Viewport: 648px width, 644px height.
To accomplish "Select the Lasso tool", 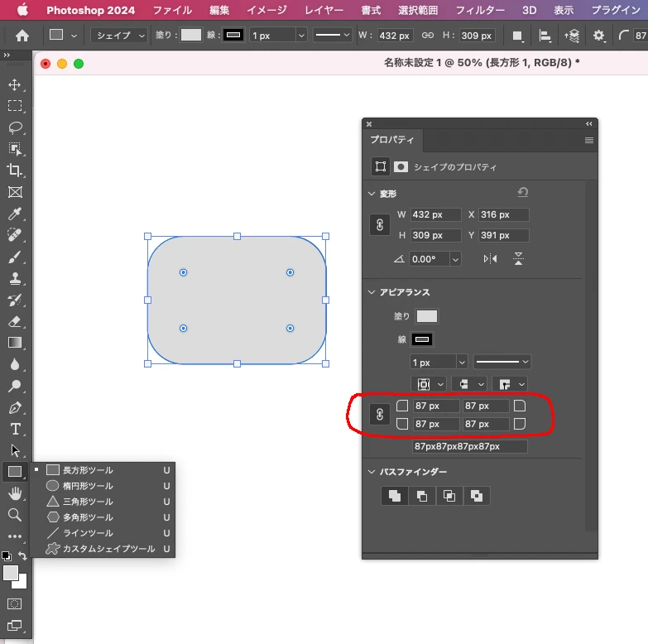I will (15, 127).
